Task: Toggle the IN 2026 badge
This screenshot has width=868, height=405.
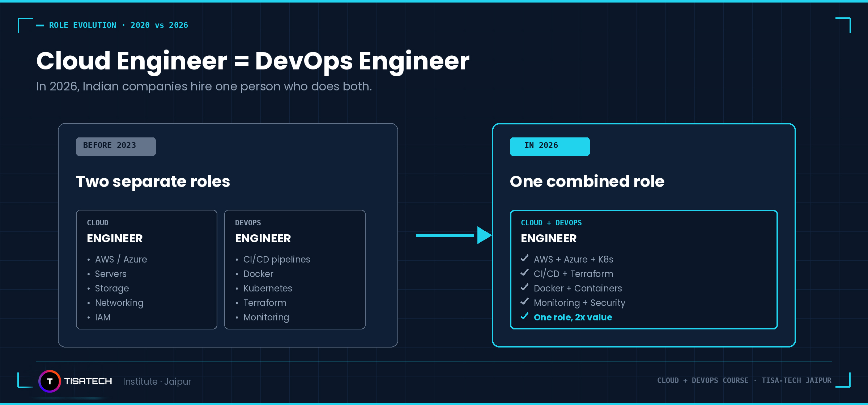Action: (549, 146)
